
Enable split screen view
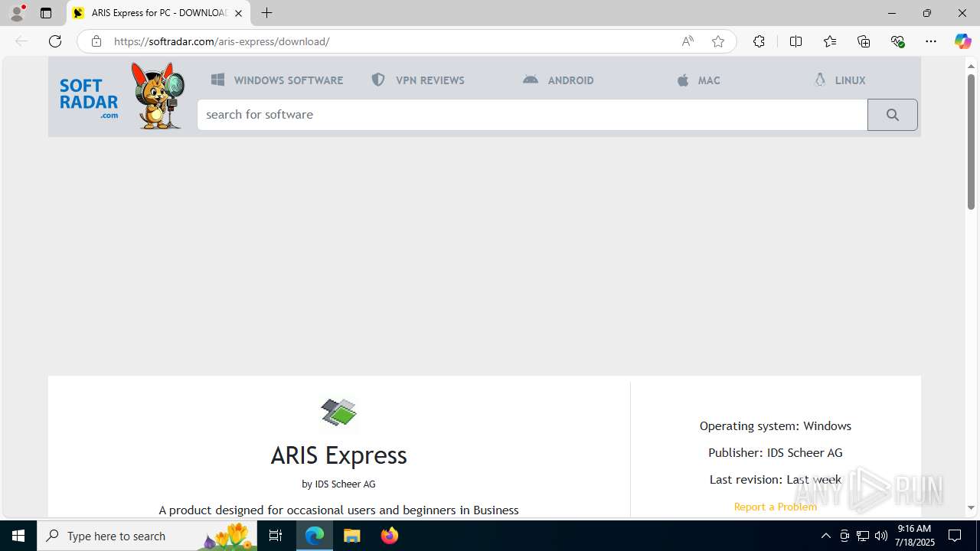(795, 41)
